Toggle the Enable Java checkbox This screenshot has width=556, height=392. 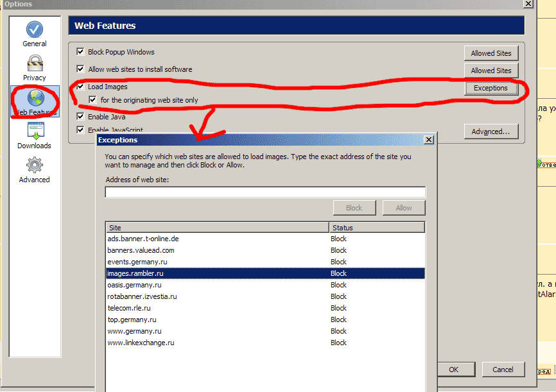tap(80, 117)
